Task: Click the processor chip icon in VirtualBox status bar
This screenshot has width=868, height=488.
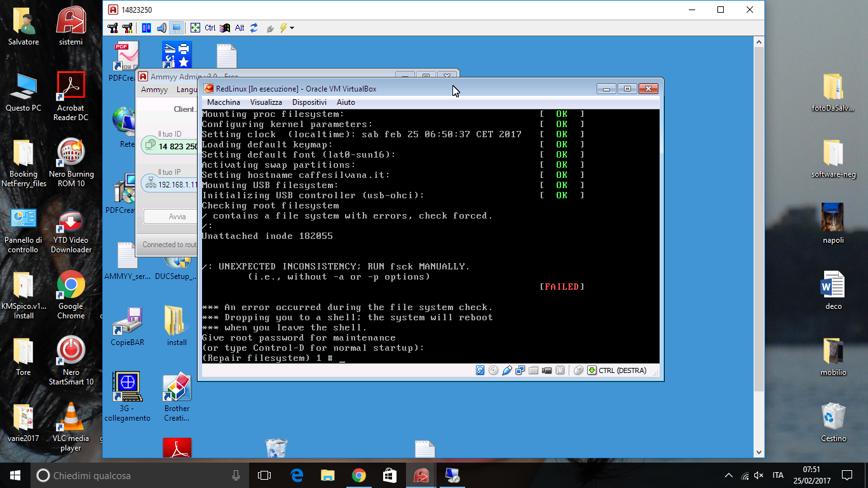Action: 560,370
